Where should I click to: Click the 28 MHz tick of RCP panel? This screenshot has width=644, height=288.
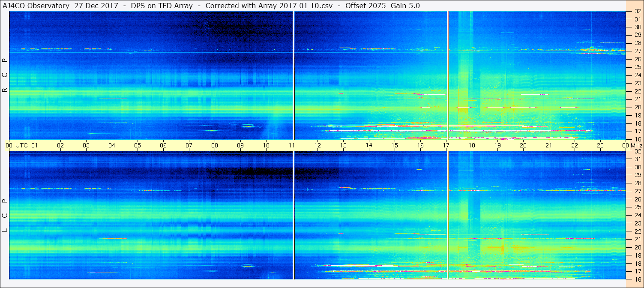click(638, 43)
